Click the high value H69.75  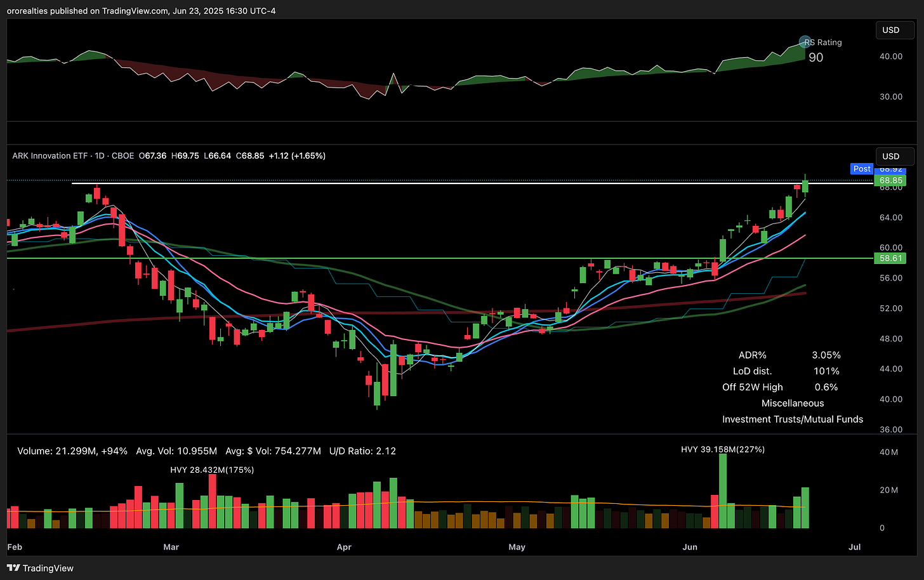185,155
